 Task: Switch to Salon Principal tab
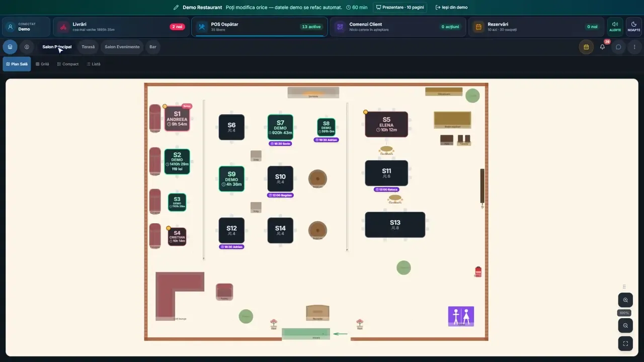pos(57,47)
